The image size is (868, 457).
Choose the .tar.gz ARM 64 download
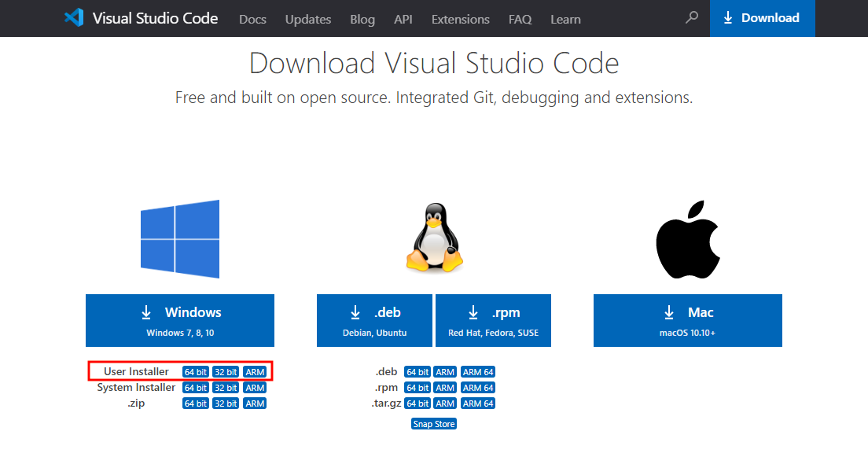(478, 404)
